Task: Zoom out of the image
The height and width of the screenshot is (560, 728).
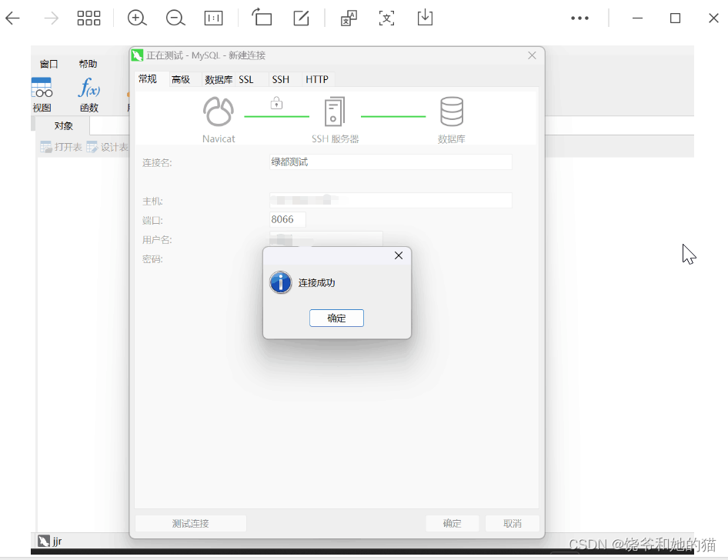Action: point(175,18)
